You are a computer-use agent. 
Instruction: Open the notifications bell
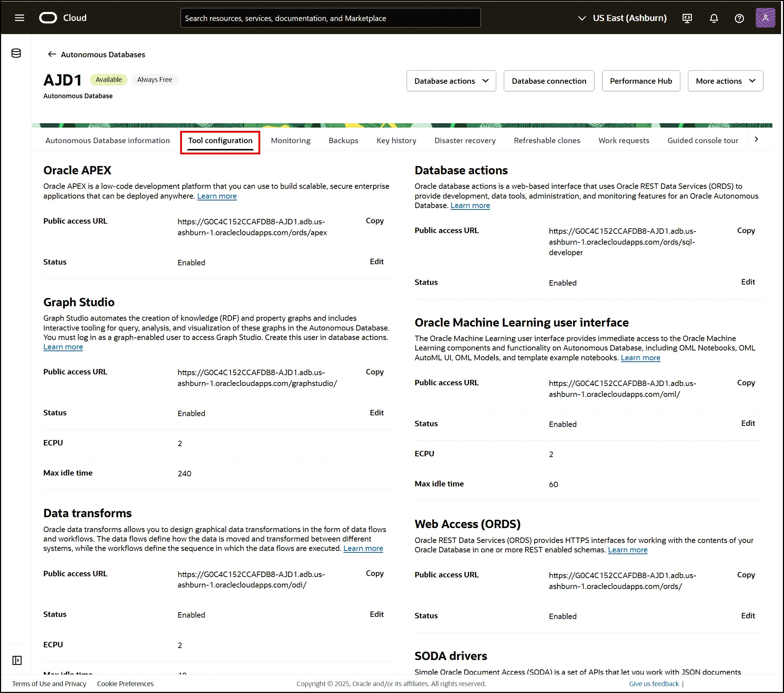(x=713, y=18)
